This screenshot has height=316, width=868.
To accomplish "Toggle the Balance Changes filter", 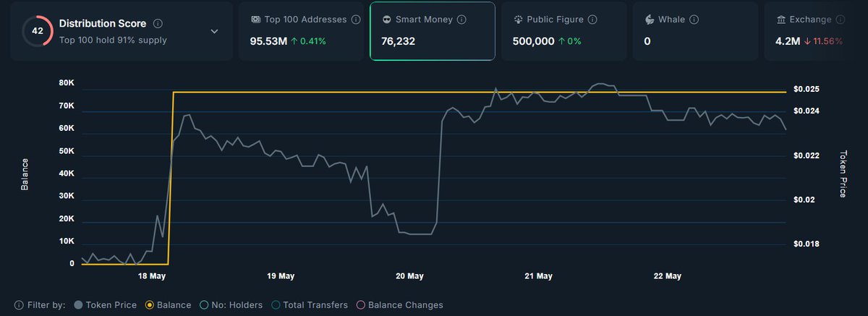I will point(399,305).
